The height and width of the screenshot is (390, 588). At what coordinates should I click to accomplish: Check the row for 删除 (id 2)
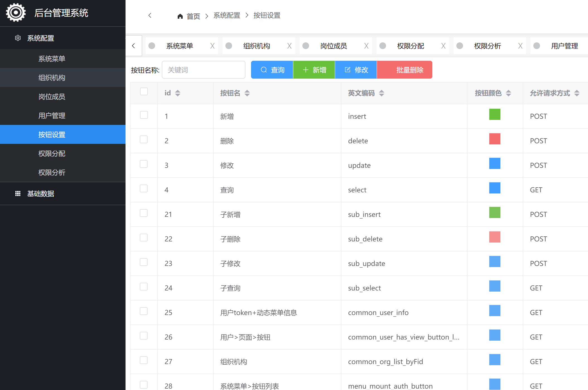(x=144, y=140)
